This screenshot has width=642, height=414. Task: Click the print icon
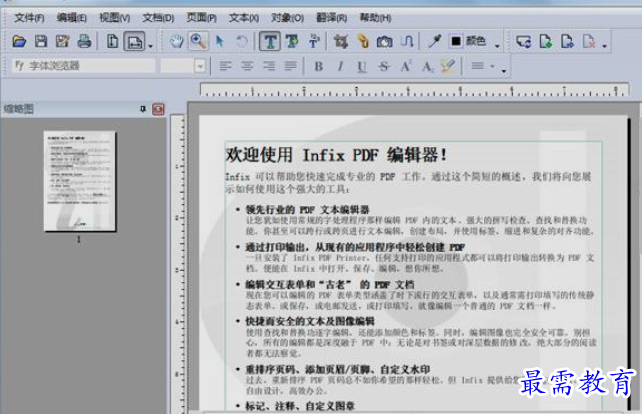[x=84, y=41]
